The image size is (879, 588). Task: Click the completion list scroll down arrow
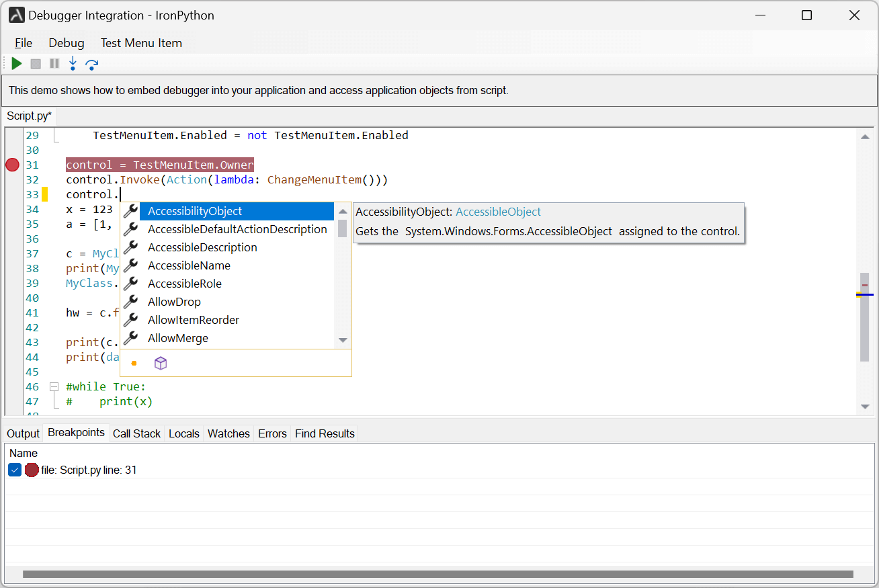coord(343,340)
